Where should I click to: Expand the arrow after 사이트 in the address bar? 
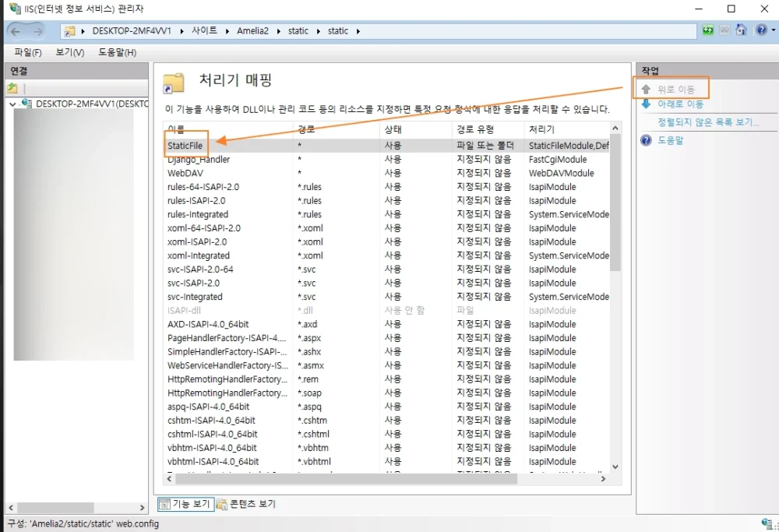coord(227,31)
